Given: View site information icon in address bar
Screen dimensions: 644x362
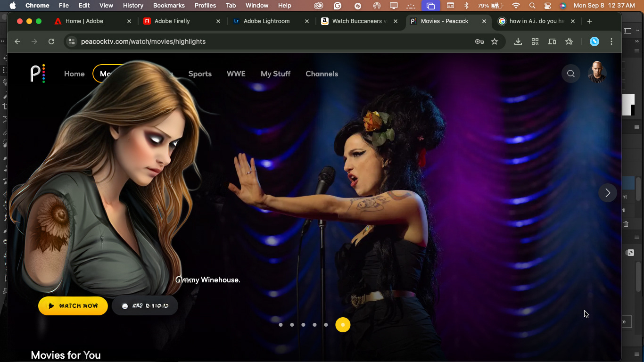Looking at the screenshot, I should click(72, 41).
